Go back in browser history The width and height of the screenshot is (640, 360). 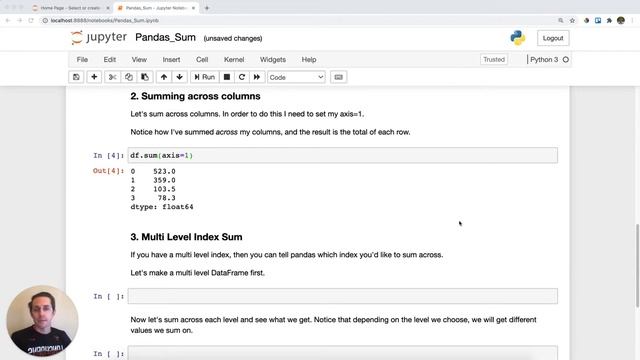coord(8,20)
